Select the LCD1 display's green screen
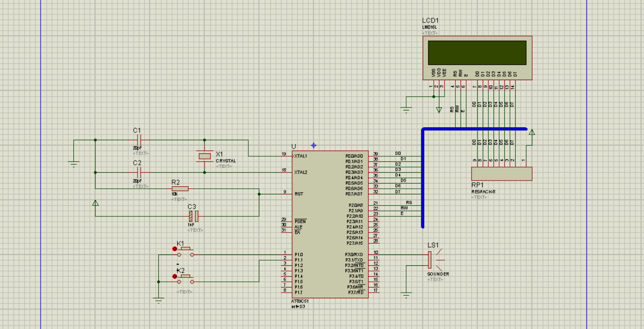Image resolution: width=644 pixels, height=329 pixels. pyautogui.click(x=477, y=53)
